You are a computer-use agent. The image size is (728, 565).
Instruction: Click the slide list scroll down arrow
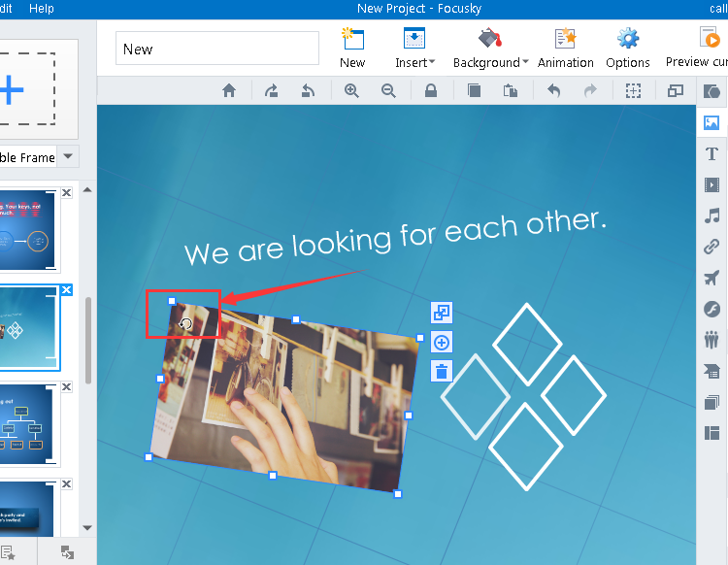point(87,528)
